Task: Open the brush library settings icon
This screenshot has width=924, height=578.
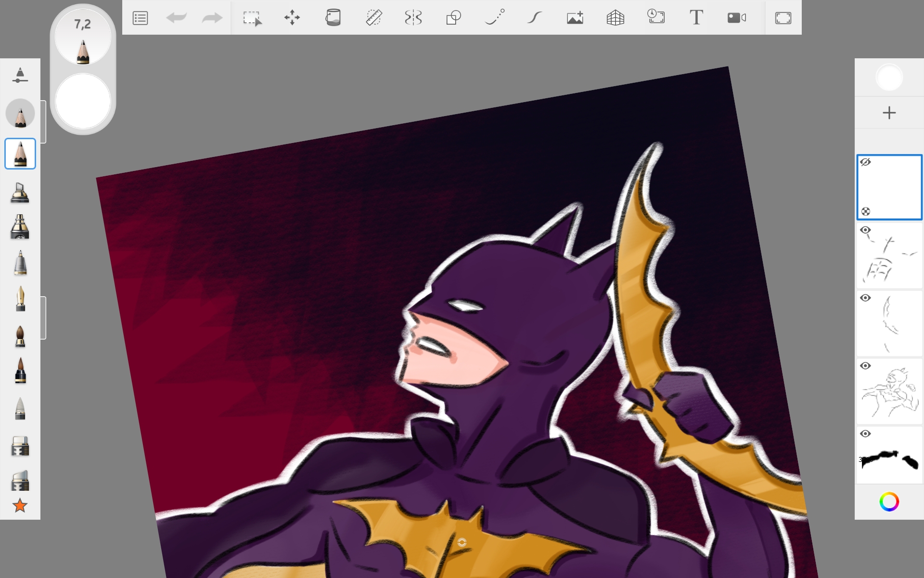Action: pos(20,76)
